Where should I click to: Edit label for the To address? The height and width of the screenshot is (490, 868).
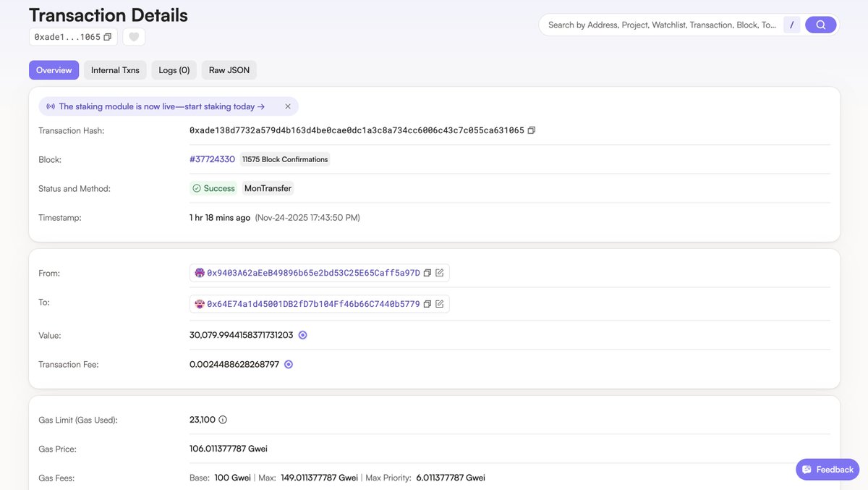[x=440, y=304]
